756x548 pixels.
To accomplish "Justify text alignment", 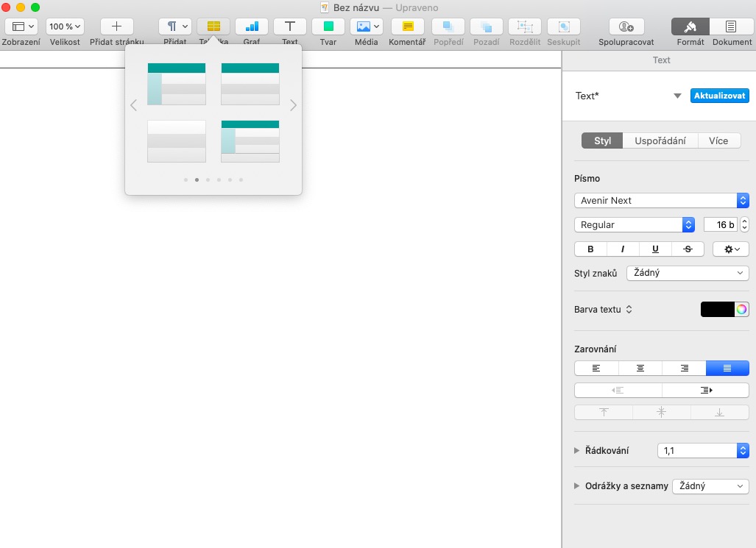I will click(x=727, y=369).
